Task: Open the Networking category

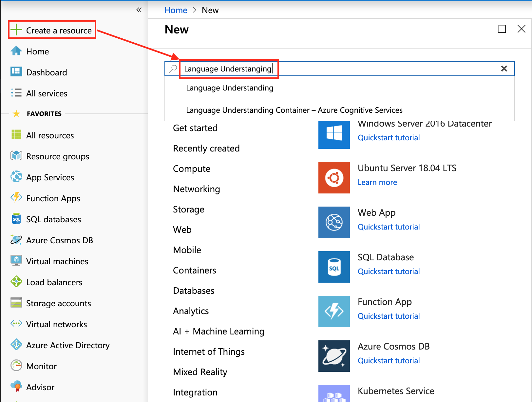Action: tap(197, 189)
